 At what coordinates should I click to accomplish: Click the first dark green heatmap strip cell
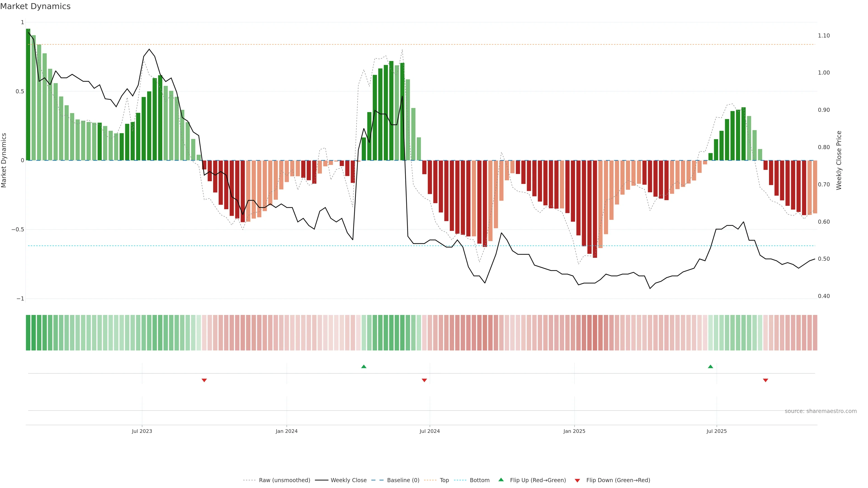[x=28, y=332]
